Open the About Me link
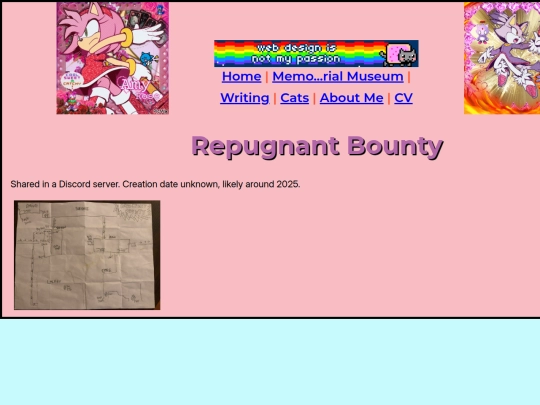 click(352, 98)
